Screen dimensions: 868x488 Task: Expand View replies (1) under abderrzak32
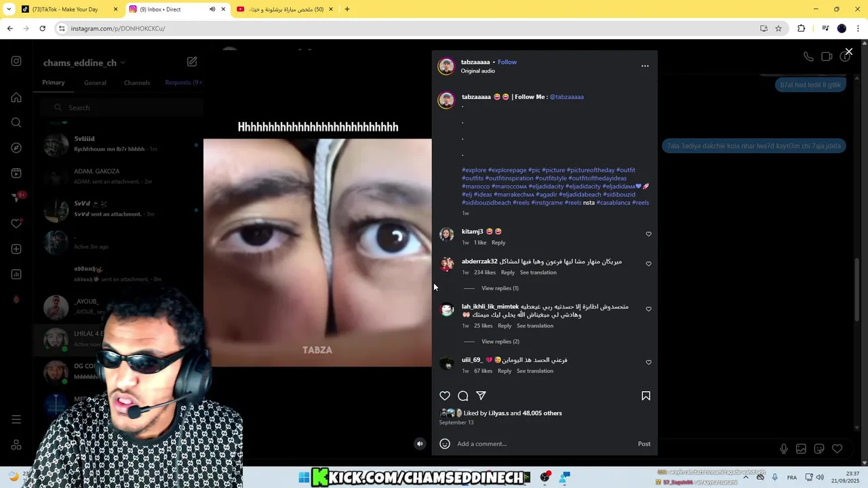500,288
